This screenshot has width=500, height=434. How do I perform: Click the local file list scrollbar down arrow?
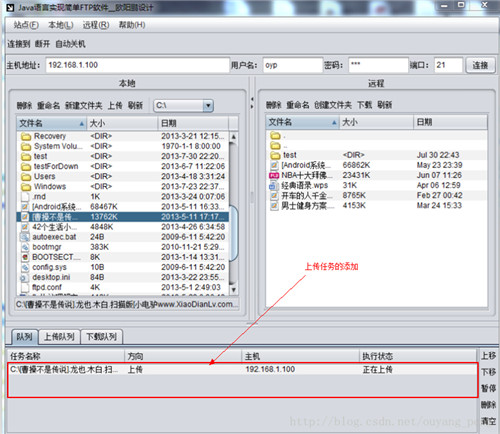coord(234,290)
